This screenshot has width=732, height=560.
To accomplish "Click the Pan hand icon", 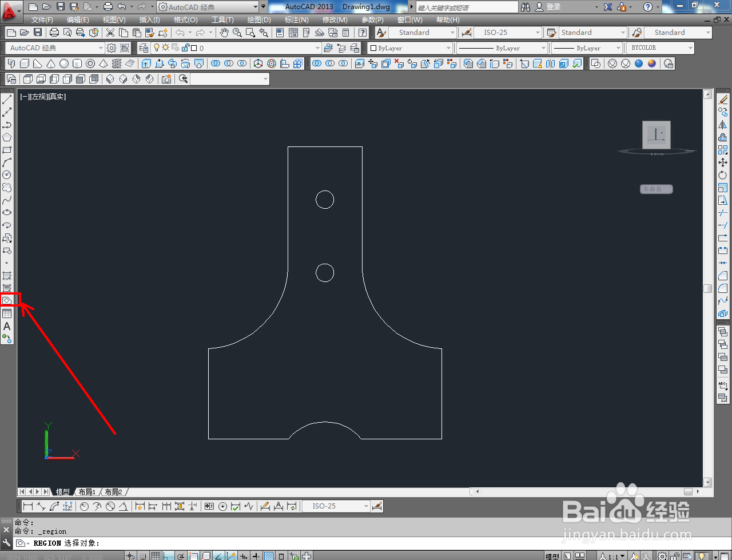I will coord(224,33).
